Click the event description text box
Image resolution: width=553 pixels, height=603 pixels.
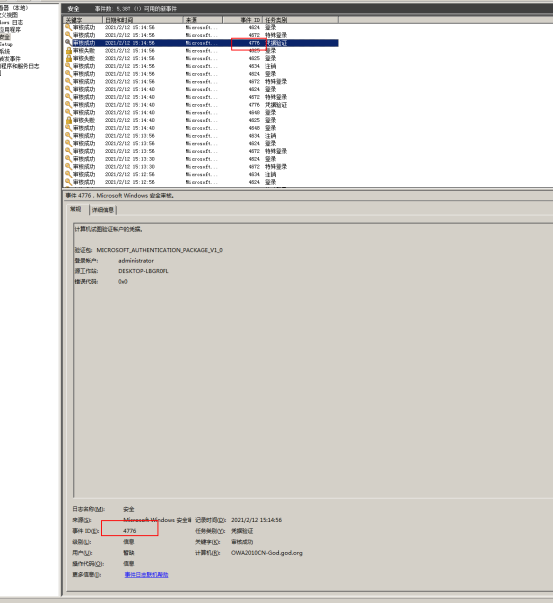point(313,360)
